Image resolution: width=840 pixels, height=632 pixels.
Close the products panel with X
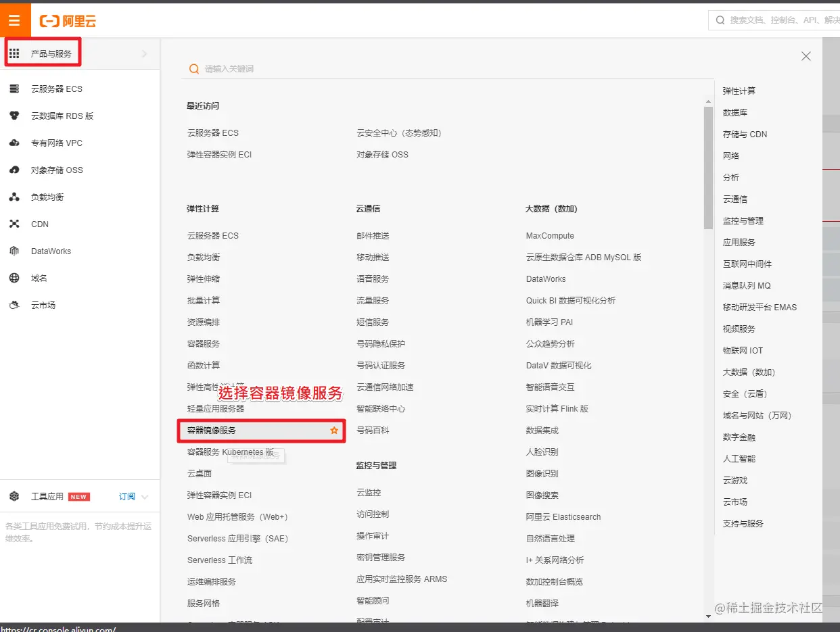click(806, 56)
